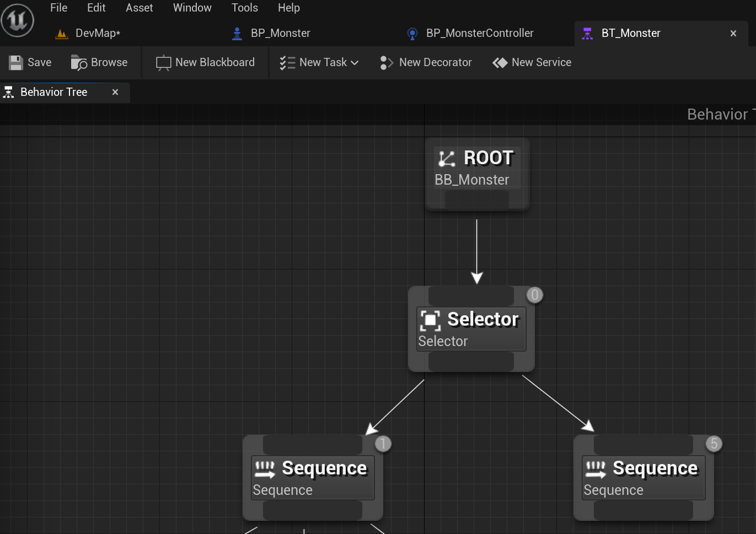Click the New Decorator icon
Viewport: 756px width, 534px height.
[387, 63]
